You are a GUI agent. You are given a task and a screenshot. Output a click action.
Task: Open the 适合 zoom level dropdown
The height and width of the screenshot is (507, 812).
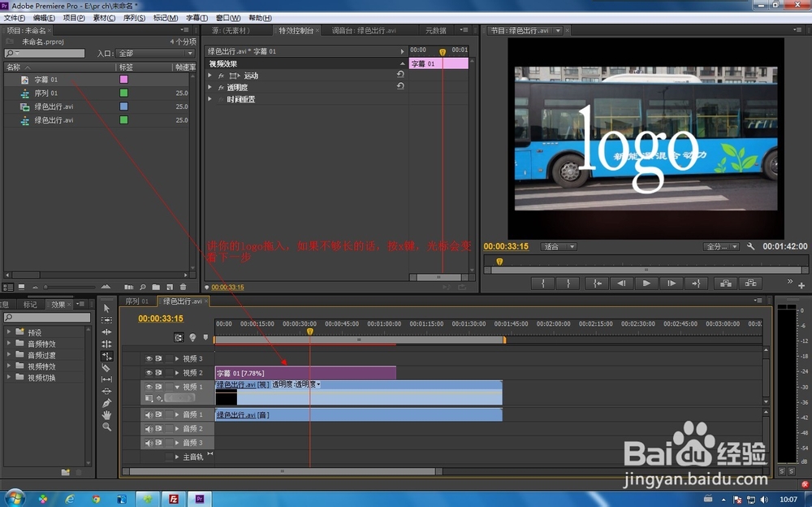click(x=559, y=247)
